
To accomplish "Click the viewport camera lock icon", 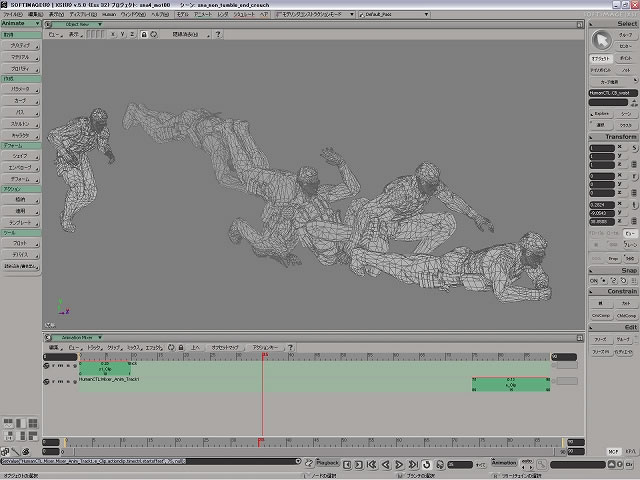I will coord(143,34).
